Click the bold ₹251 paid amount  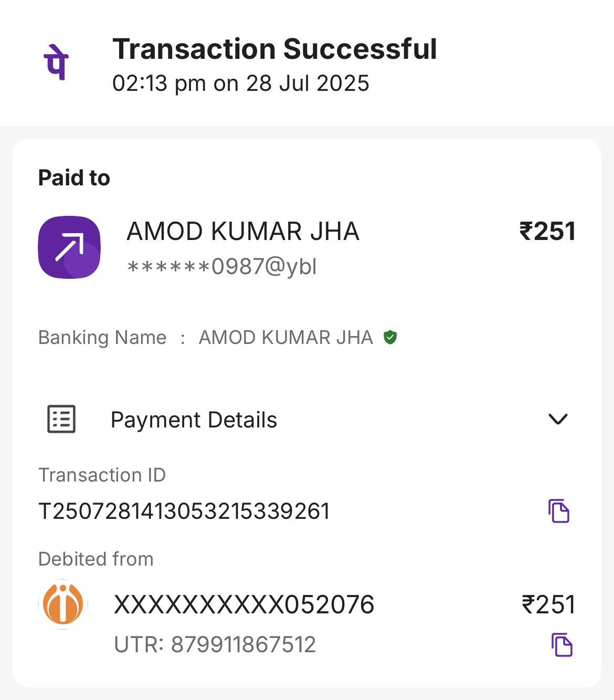click(x=547, y=232)
